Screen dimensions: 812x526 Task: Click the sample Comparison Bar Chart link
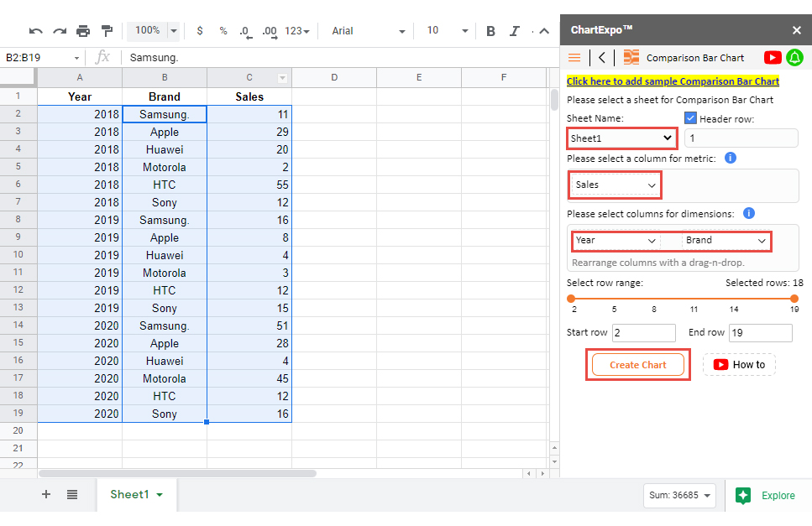(673, 81)
